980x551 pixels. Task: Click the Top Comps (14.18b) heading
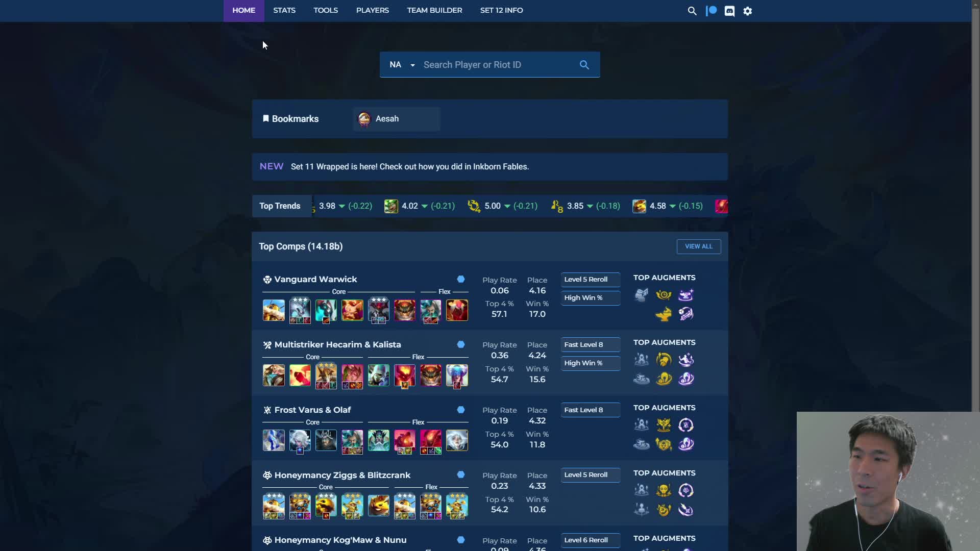click(301, 246)
